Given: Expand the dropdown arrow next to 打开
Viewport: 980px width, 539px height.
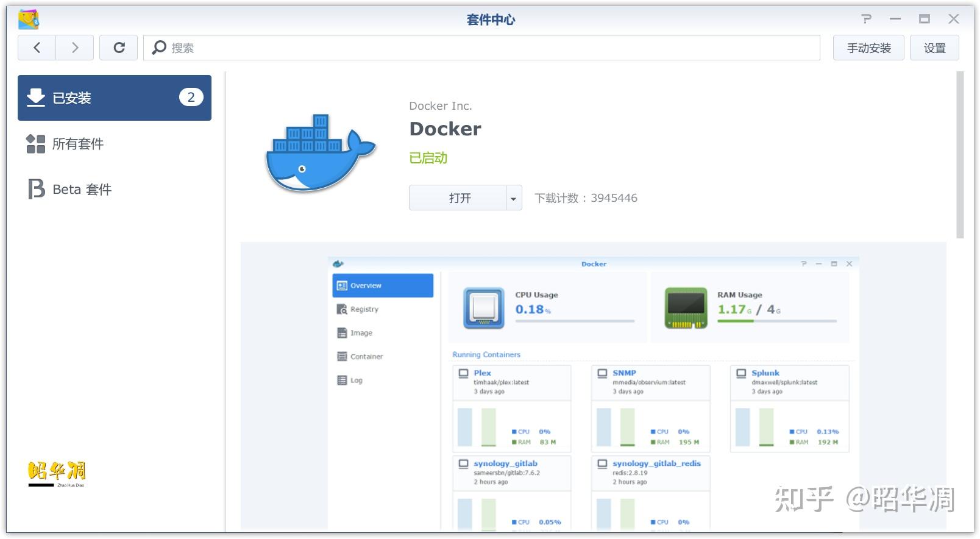Looking at the screenshot, I should pyautogui.click(x=514, y=198).
